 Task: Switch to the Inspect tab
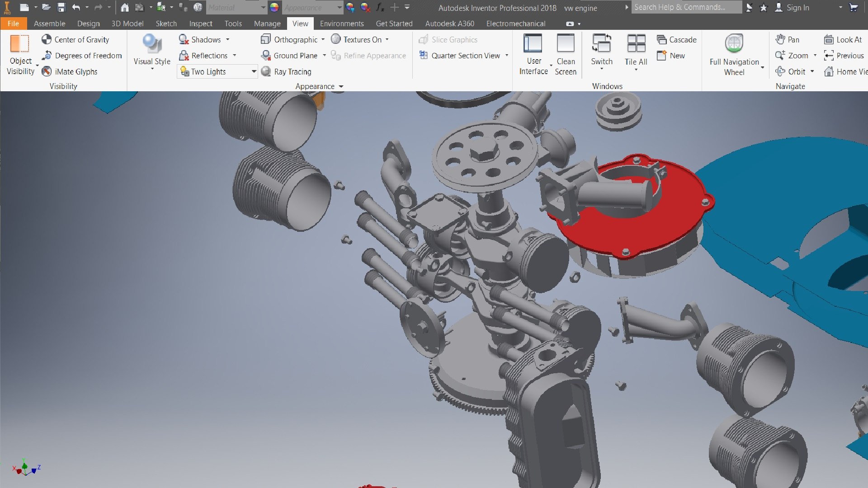click(201, 23)
